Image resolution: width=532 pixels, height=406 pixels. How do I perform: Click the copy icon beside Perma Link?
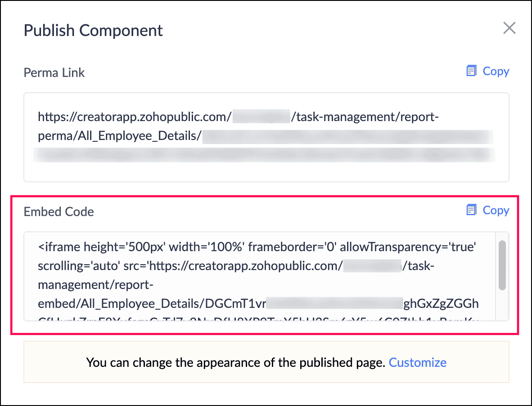(x=471, y=71)
